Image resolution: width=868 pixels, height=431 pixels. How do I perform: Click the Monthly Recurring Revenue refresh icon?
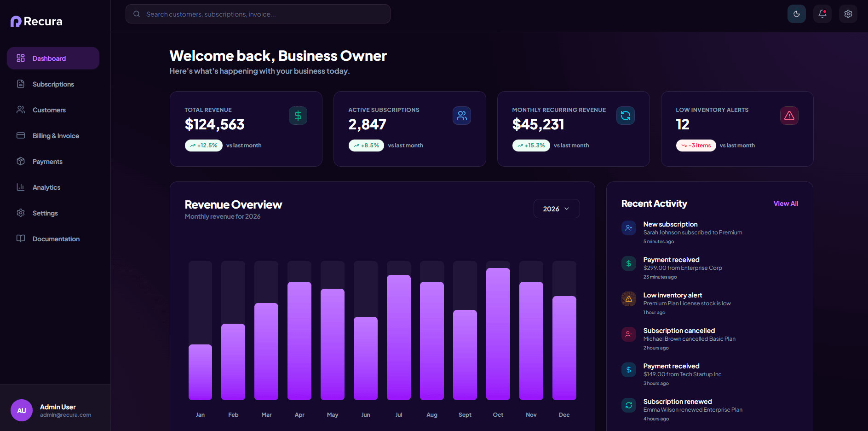click(x=626, y=116)
